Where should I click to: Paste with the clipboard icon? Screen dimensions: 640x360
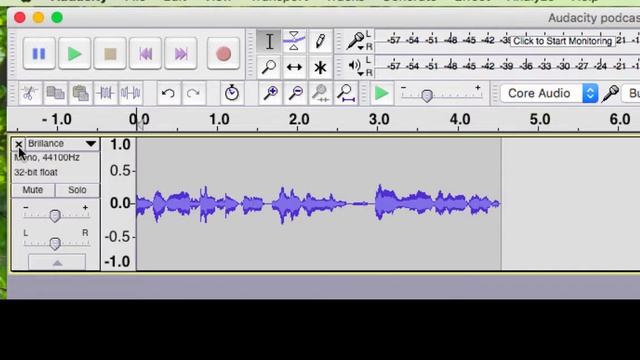(x=80, y=93)
